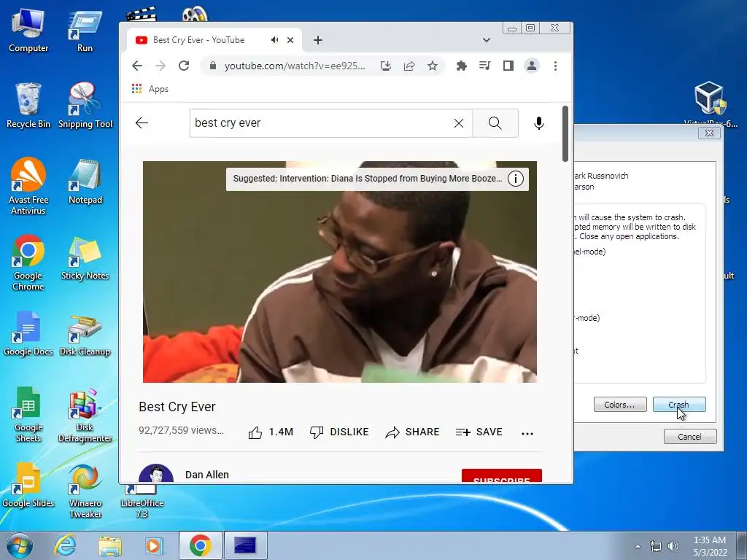The width and height of the screenshot is (747, 560).
Task: Click the DISLIKE button
Action: 339,432
